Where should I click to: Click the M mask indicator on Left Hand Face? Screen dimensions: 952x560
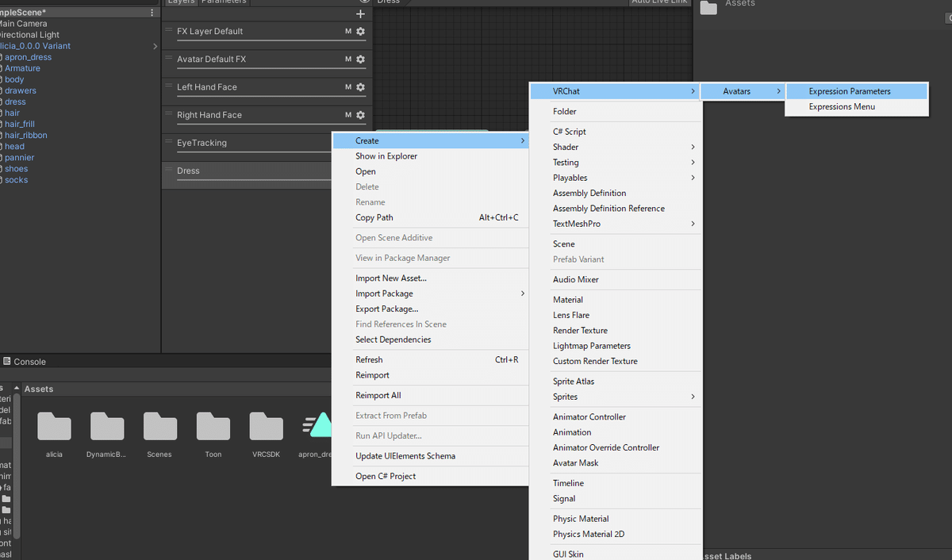pyautogui.click(x=348, y=87)
